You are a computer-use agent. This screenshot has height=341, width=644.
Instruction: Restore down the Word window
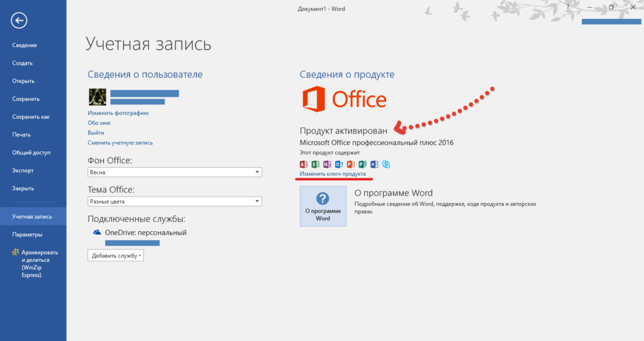pyautogui.click(x=611, y=8)
